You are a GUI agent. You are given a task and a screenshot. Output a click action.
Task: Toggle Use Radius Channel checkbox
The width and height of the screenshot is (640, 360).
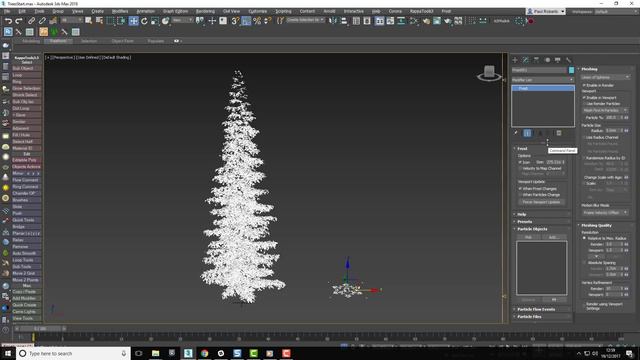(584, 138)
